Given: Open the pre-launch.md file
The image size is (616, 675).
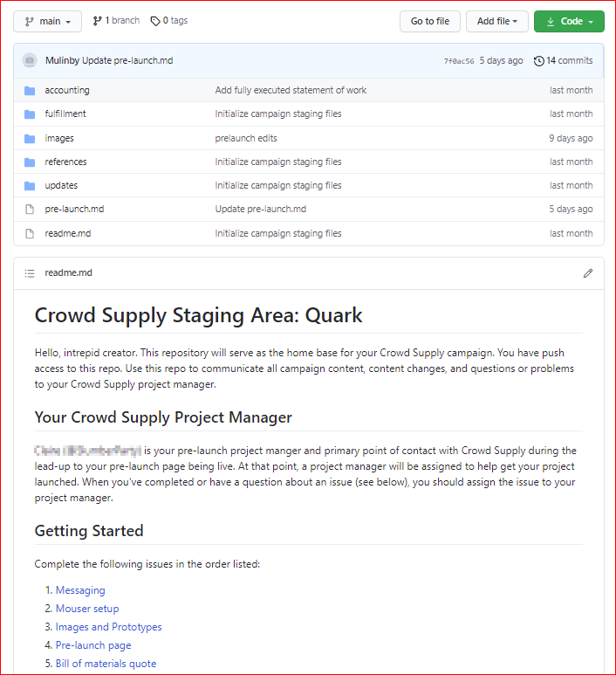Looking at the screenshot, I should pos(74,210).
